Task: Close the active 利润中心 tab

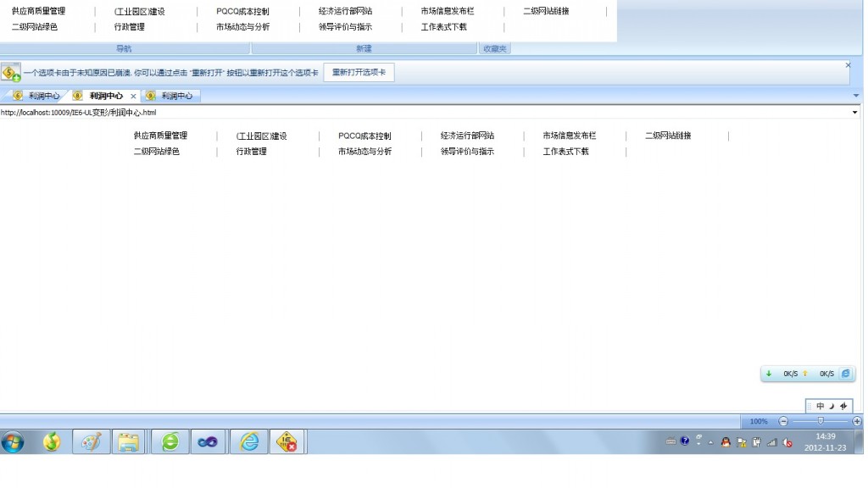Action: pos(133,97)
